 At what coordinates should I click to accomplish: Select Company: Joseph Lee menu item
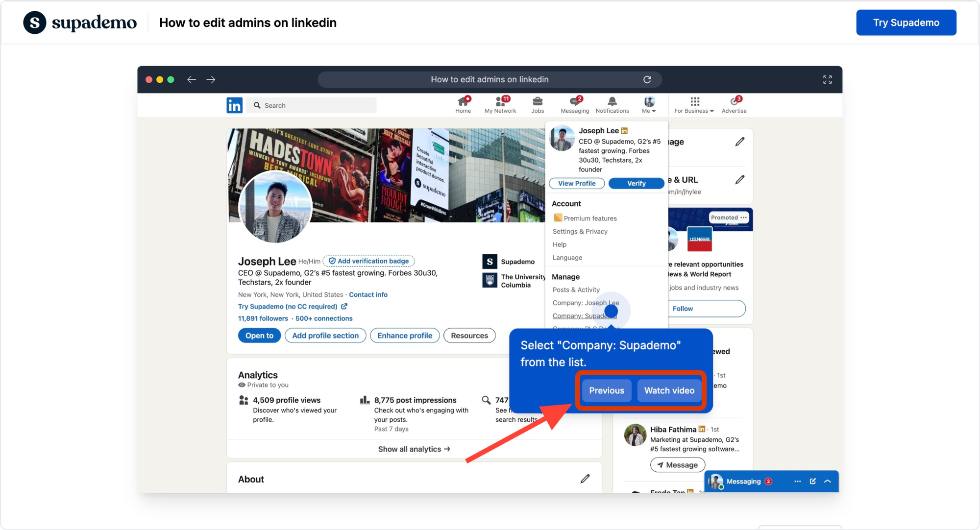coord(586,303)
